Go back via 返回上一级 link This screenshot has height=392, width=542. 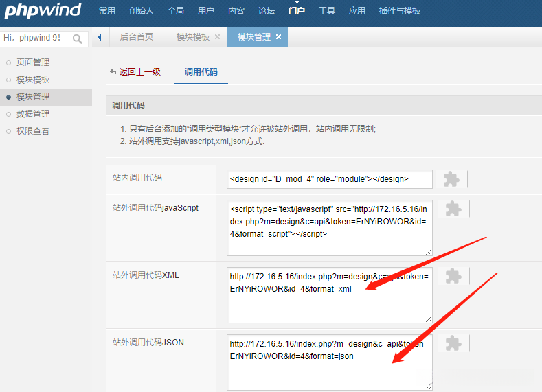click(x=140, y=72)
